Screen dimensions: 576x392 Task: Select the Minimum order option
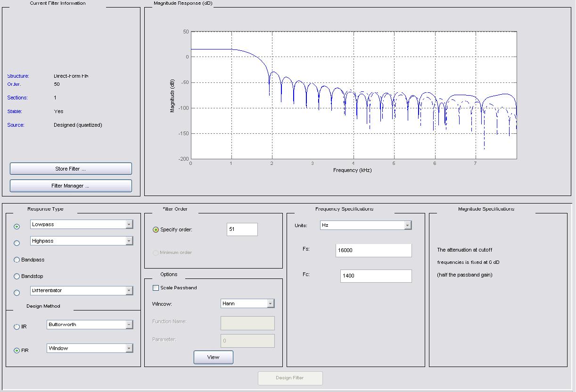pos(156,253)
